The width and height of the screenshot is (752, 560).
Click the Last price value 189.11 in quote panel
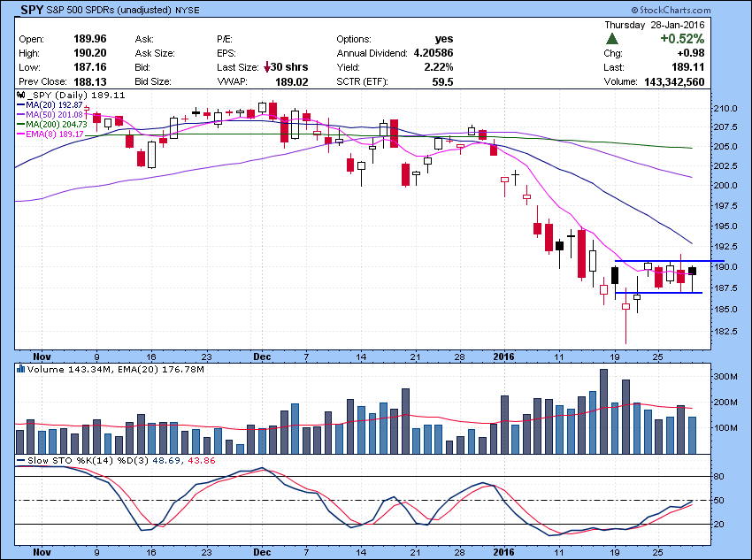coord(687,67)
